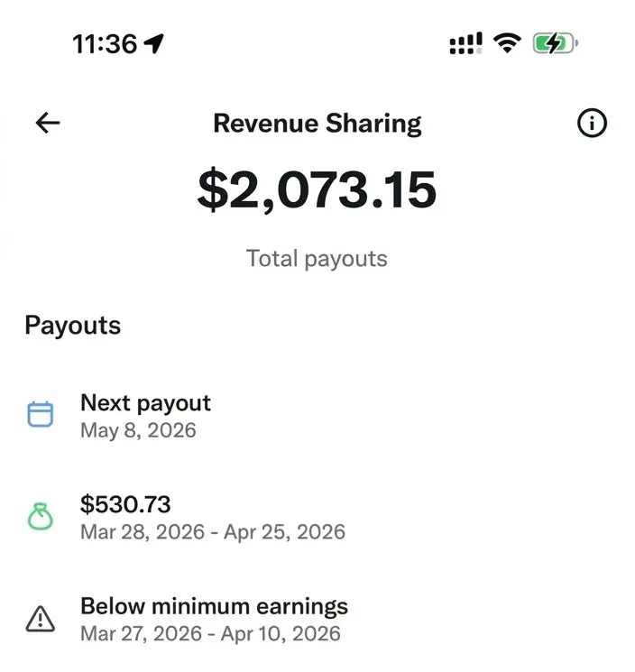Click the cellular signal bars icon
Screen dimensions: 635x672
[465, 43]
